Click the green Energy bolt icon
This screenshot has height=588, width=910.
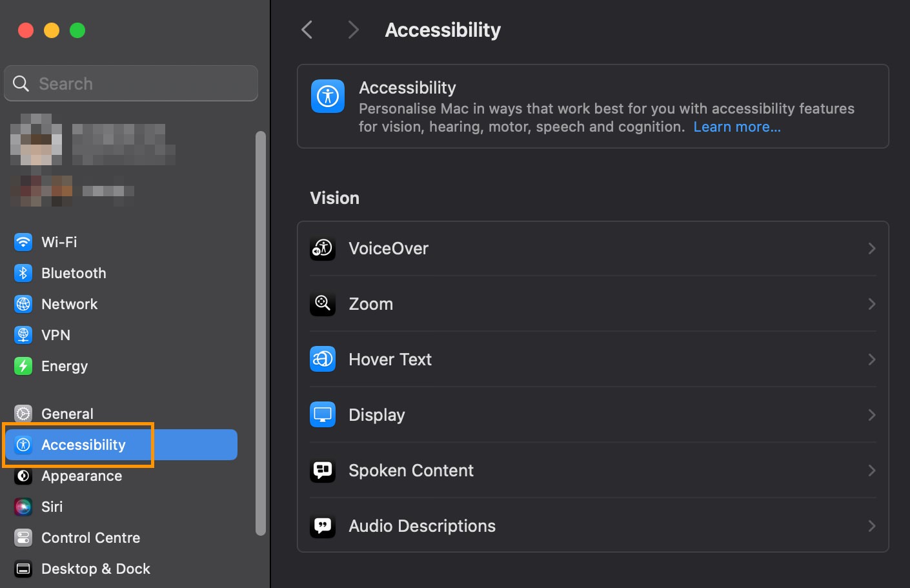pyautogui.click(x=23, y=366)
